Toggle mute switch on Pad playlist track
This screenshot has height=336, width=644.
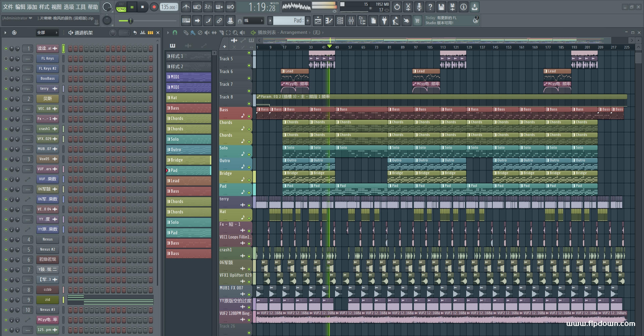(x=249, y=193)
